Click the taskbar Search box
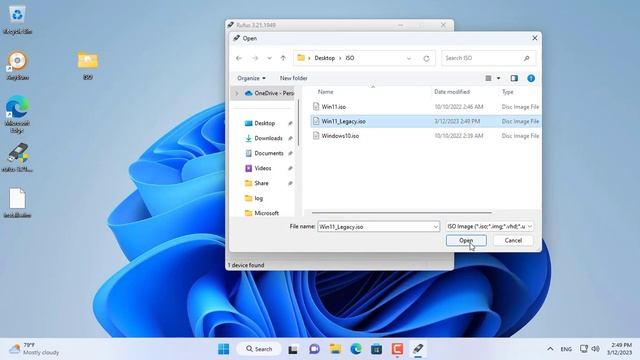Viewport: 640px width, 360px height. click(259, 349)
